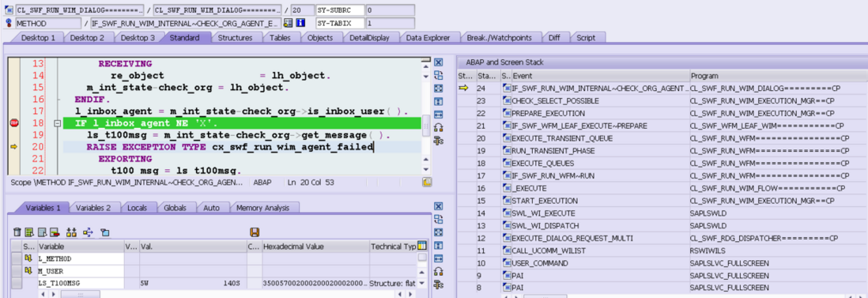Switch to Locals tab
Screen dimensions: 868x298
137,208
